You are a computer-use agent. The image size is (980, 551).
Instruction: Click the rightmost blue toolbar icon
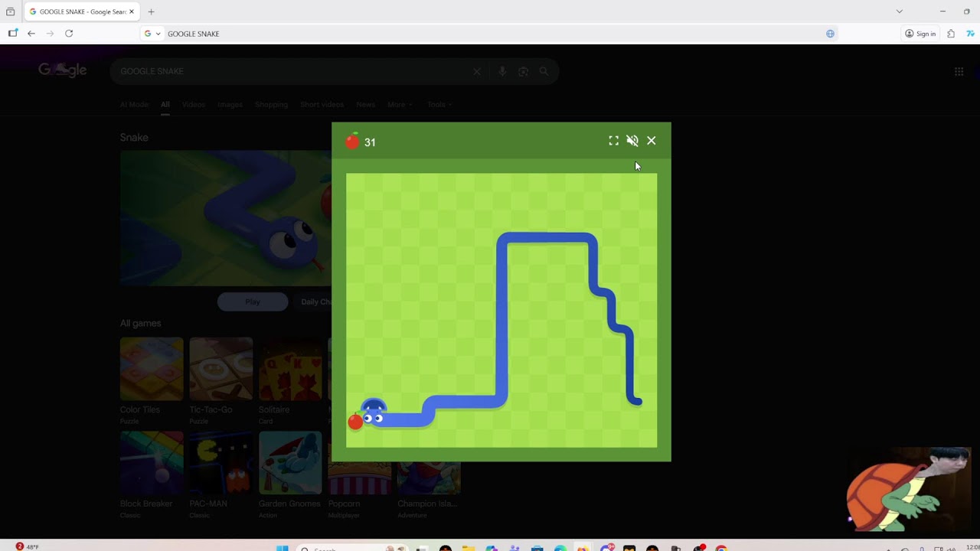(x=970, y=34)
